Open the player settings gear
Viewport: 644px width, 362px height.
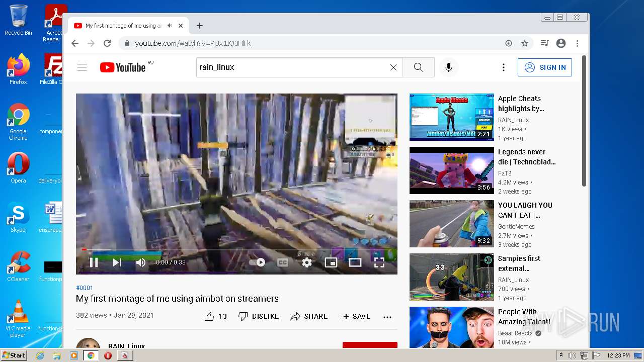click(x=307, y=262)
